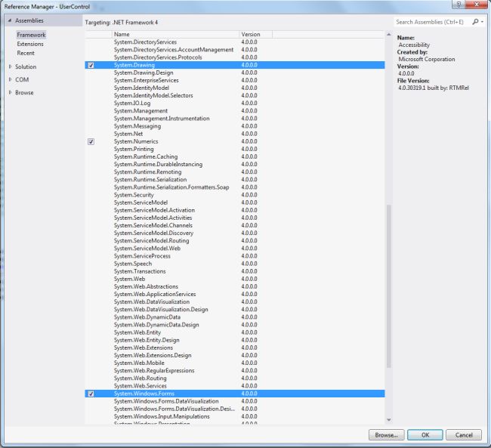Select System.Web.DynamicData row

tap(234, 317)
